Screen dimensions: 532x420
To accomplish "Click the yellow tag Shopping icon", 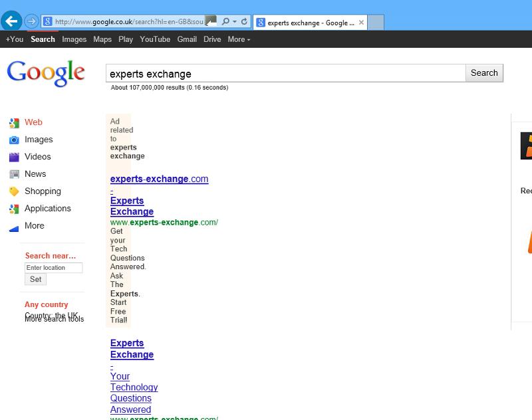I will pyautogui.click(x=14, y=191).
